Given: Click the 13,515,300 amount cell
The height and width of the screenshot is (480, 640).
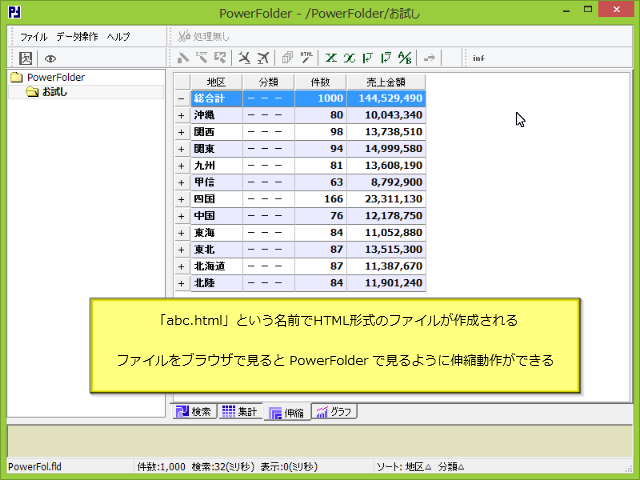Looking at the screenshot, I should tap(386, 249).
